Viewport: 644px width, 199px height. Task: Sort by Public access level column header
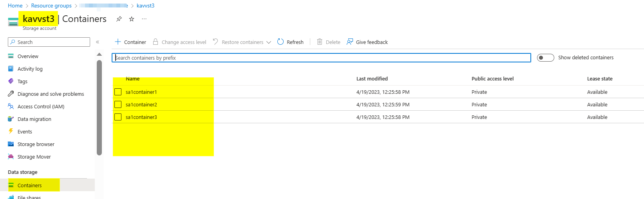[x=492, y=79]
